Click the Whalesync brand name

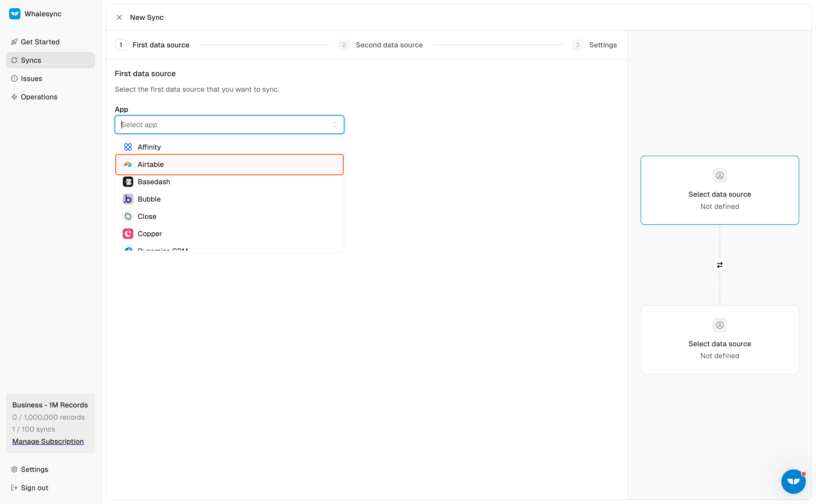point(43,14)
